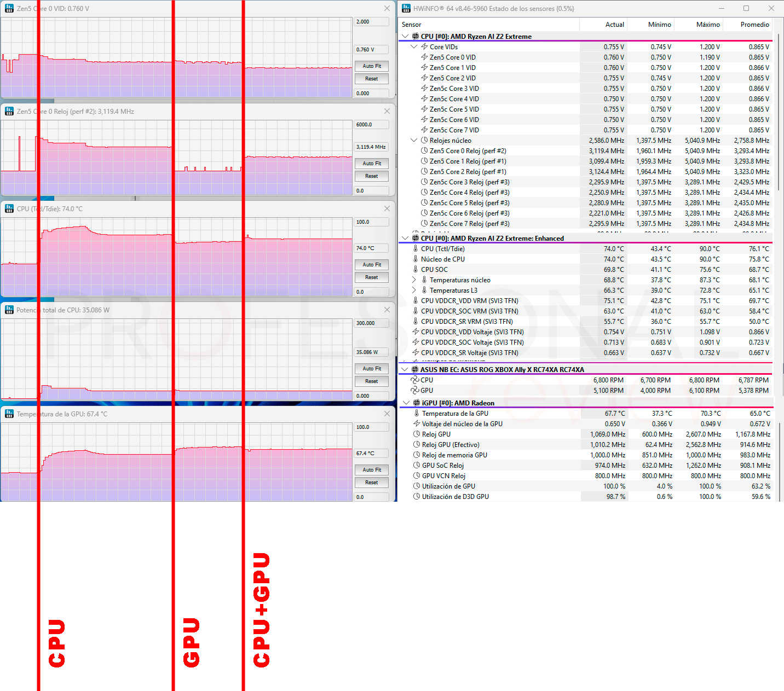Click Reset in the Zen5 Core 0 Reloj graph

tap(372, 176)
